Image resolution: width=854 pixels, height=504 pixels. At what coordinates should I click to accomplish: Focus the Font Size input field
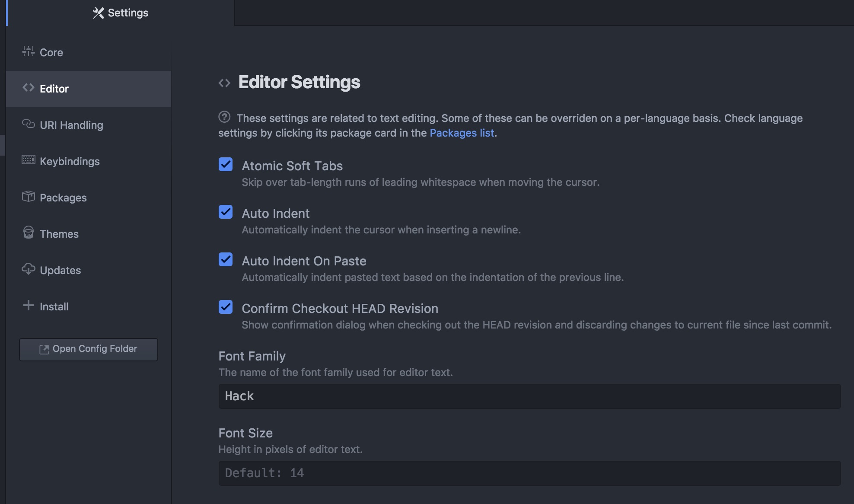529,473
